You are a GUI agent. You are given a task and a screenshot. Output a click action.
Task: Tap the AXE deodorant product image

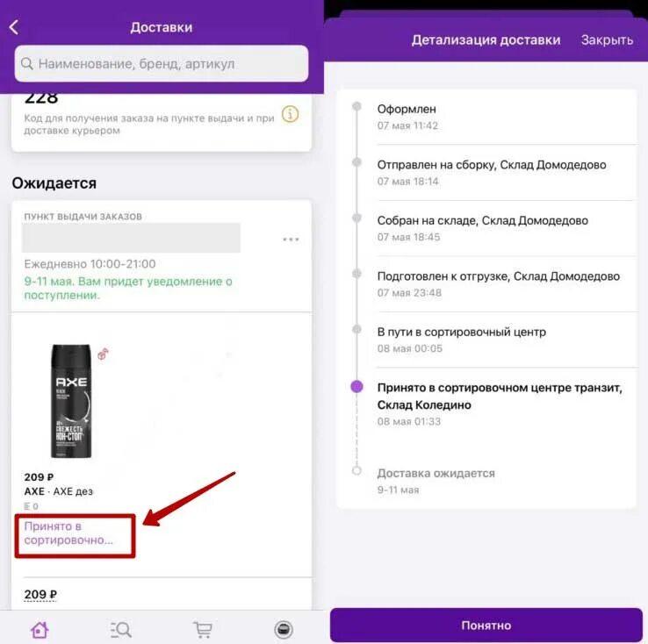[71, 401]
